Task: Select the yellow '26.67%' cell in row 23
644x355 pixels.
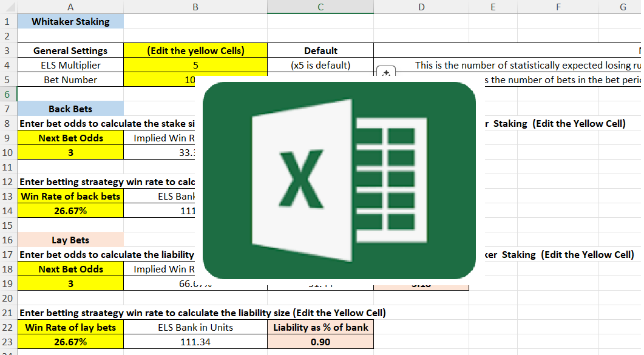Action: (x=70, y=342)
